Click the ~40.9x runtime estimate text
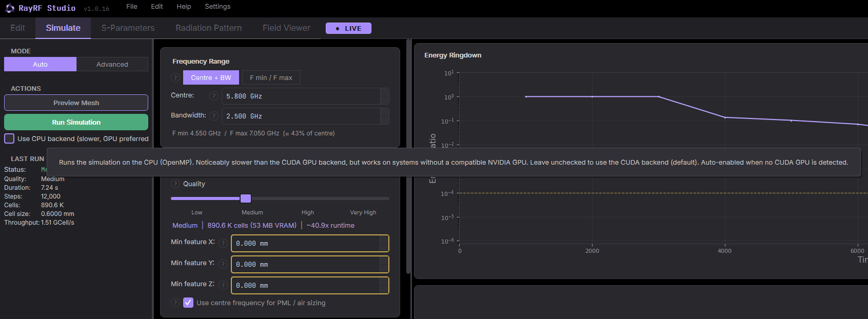 coord(330,225)
